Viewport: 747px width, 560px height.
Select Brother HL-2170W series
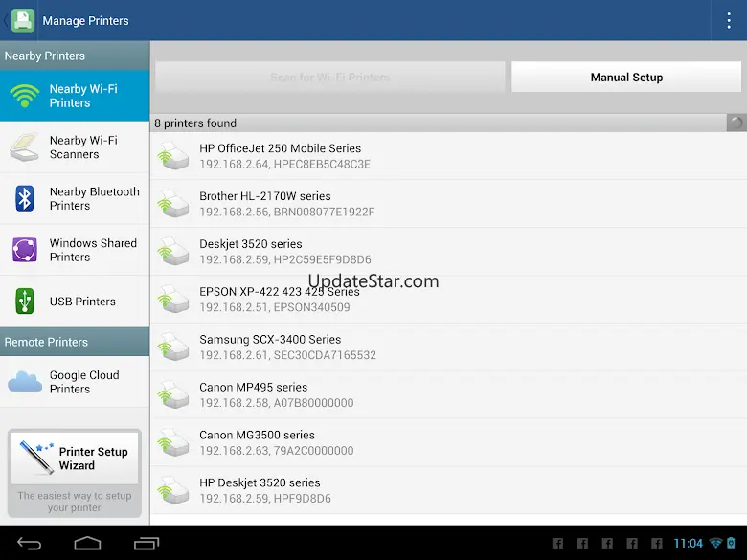448,203
